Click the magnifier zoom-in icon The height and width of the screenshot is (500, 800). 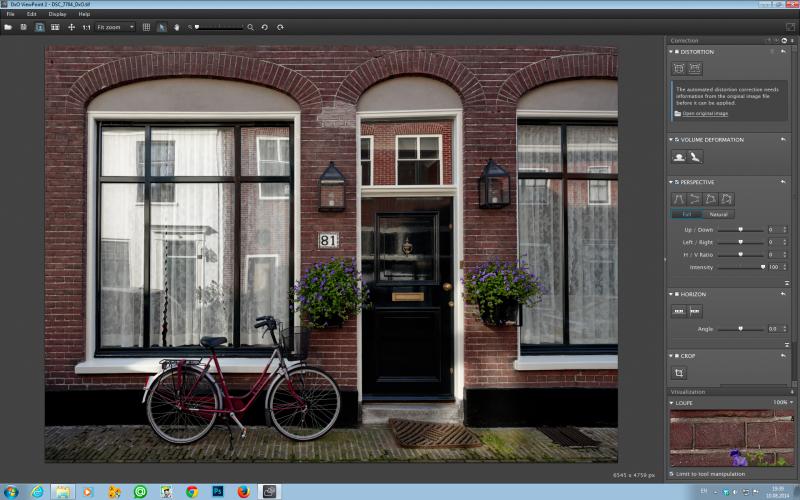[x=251, y=27]
